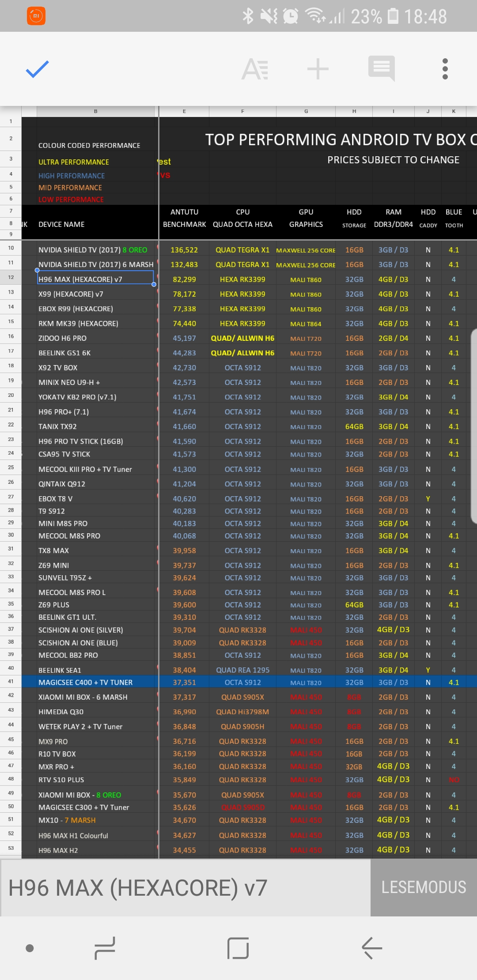Tap the Mi app notification icon
The height and width of the screenshot is (980, 477).
(36, 16)
